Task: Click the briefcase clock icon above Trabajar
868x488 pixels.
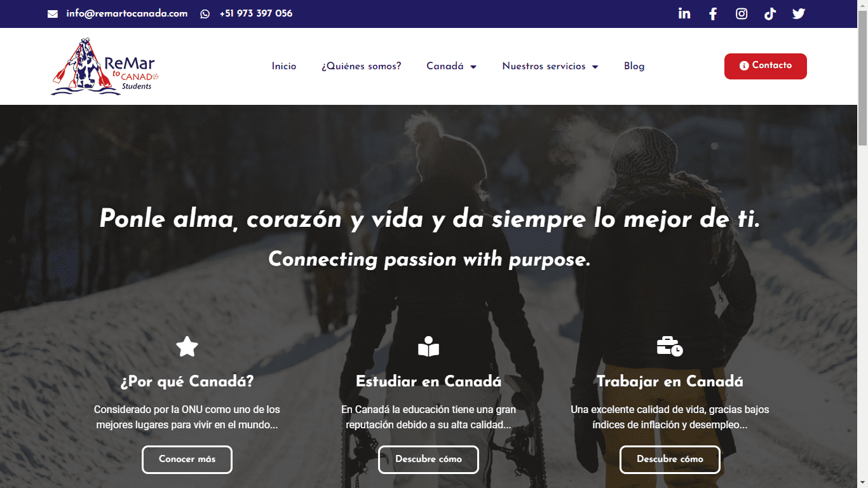Action: (x=670, y=347)
